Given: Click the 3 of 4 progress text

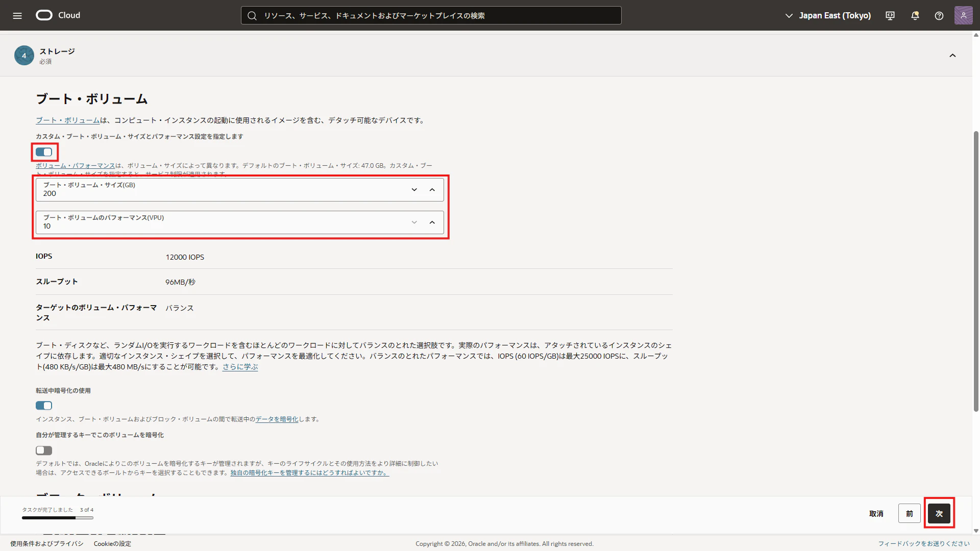Looking at the screenshot, I should coord(87,510).
